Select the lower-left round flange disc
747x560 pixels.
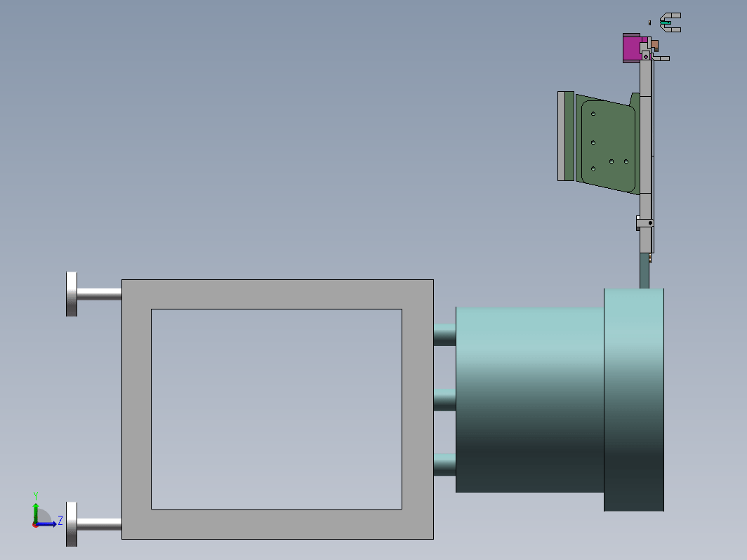[x=72, y=524]
